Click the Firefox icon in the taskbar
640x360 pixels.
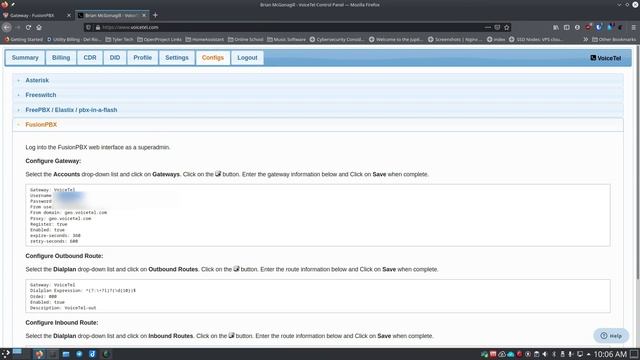40,354
